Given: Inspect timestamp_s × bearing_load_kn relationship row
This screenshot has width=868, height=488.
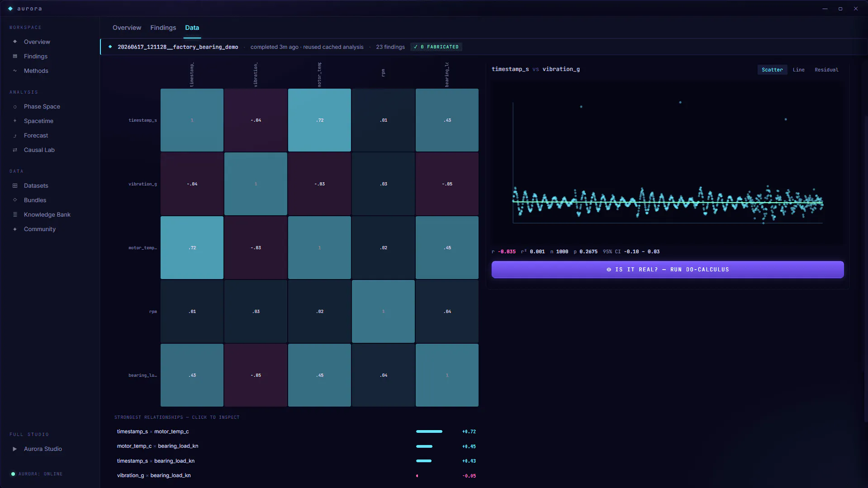Looking at the screenshot, I should point(296,461).
